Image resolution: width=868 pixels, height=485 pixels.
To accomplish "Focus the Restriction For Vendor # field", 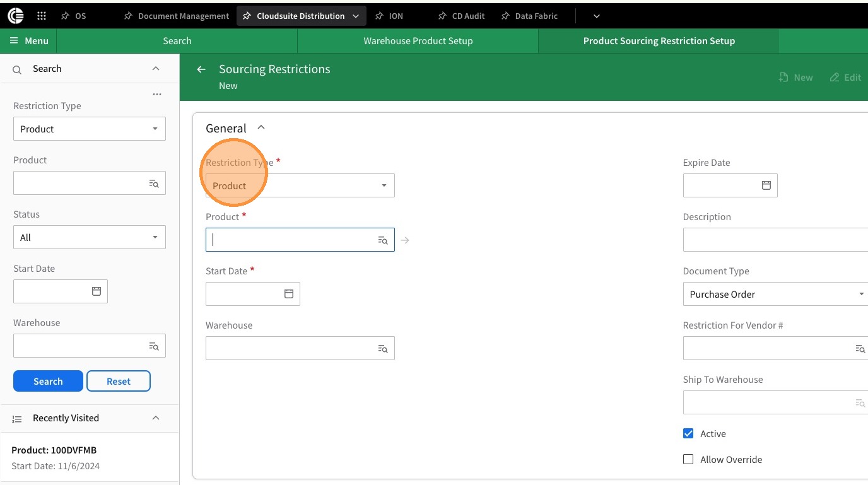I will click(x=775, y=348).
